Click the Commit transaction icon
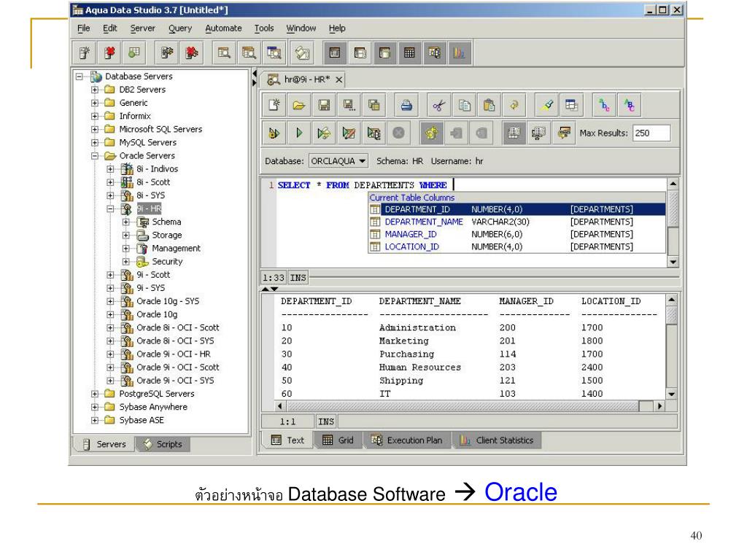 click(x=456, y=133)
